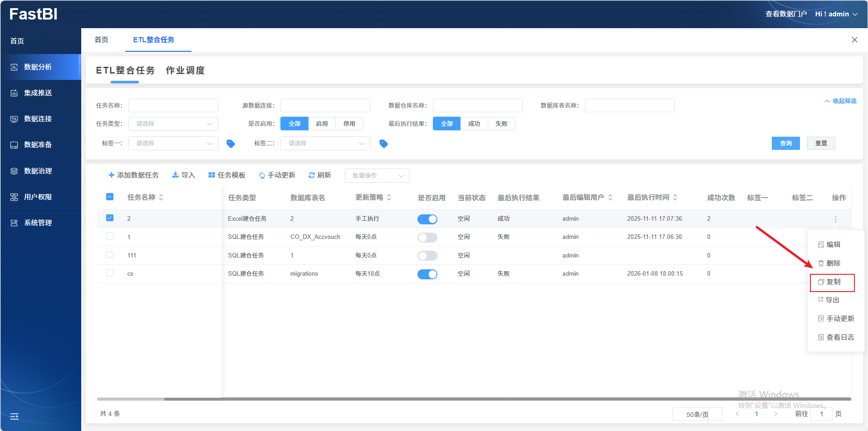Click the 查询 button
The image size is (868, 431).
coord(785,144)
